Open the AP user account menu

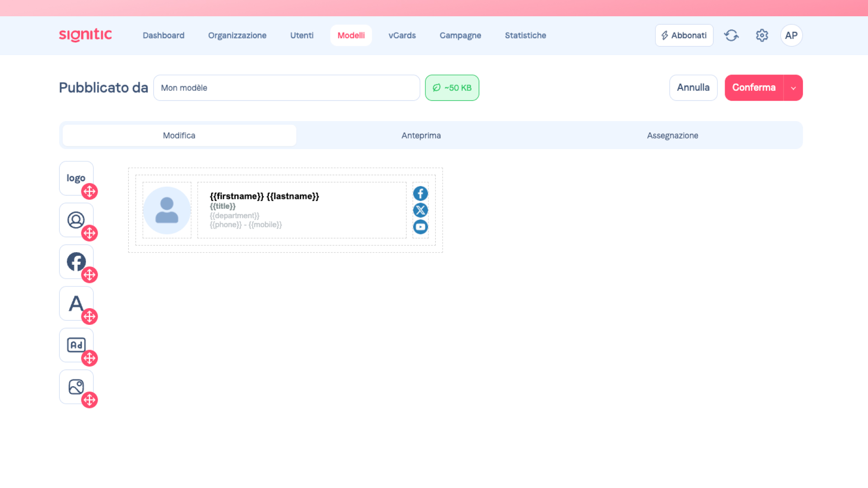pyautogui.click(x=791, y=35)
